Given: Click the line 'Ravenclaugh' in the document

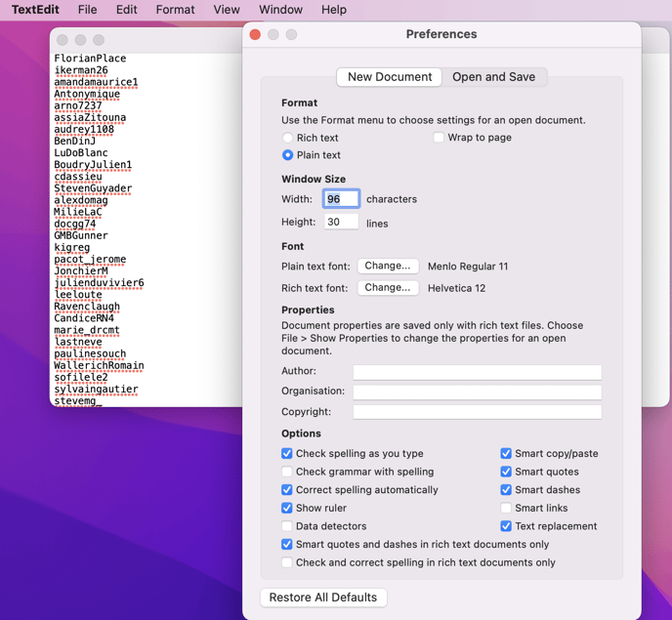Looking at the screenshot, I should click(x=87, y=307).
